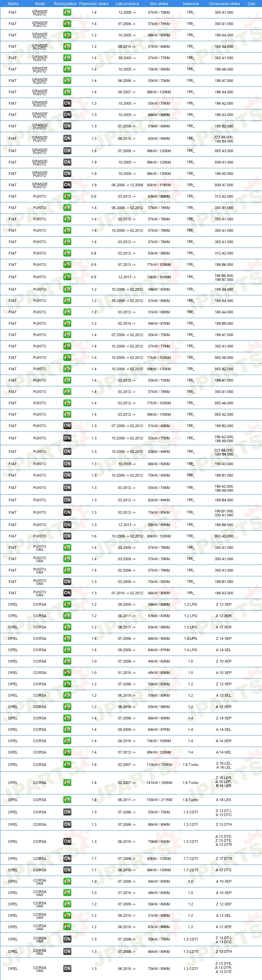Click the date cell 07.2008 -> 02.2012
262x980 pixels.
(x=127, y=426)
